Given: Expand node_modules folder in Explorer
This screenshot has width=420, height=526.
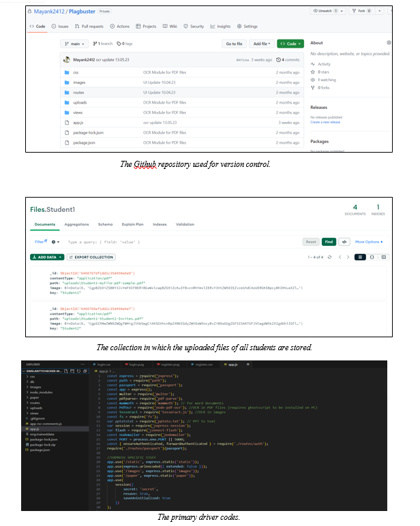Looking at the screenshot, I should [40, 392].
